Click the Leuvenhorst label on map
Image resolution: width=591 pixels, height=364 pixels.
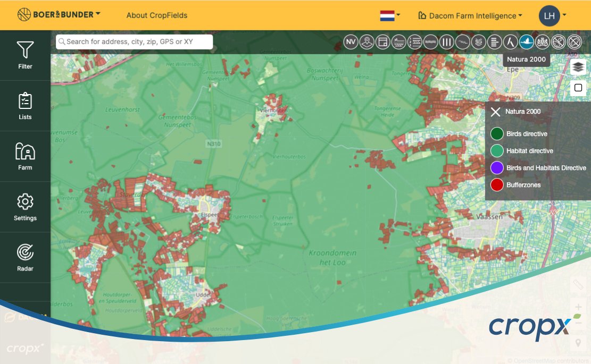(122, 110)
